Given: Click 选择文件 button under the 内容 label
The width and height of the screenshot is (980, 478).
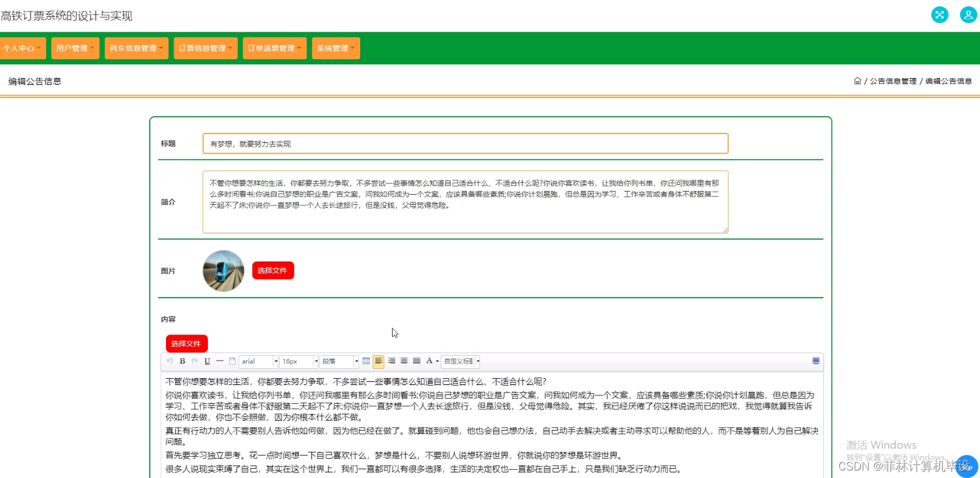Looking at the screenshot, I should 187,344.
